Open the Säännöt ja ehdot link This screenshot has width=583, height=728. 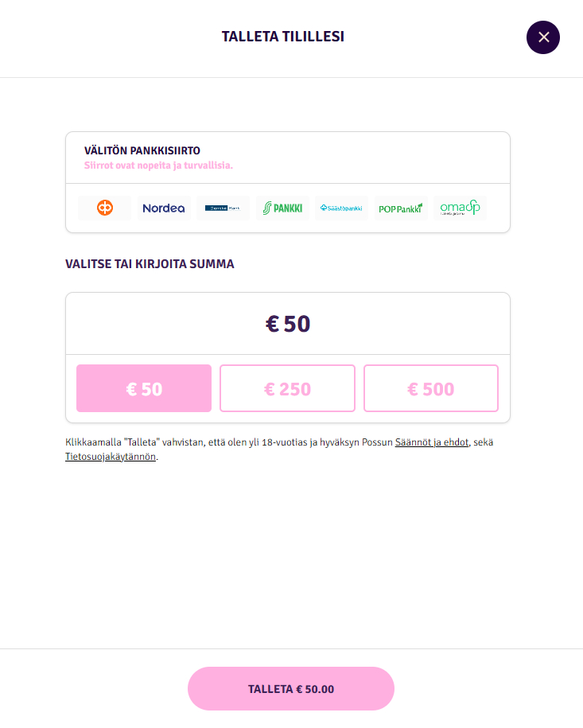[433, 442]
